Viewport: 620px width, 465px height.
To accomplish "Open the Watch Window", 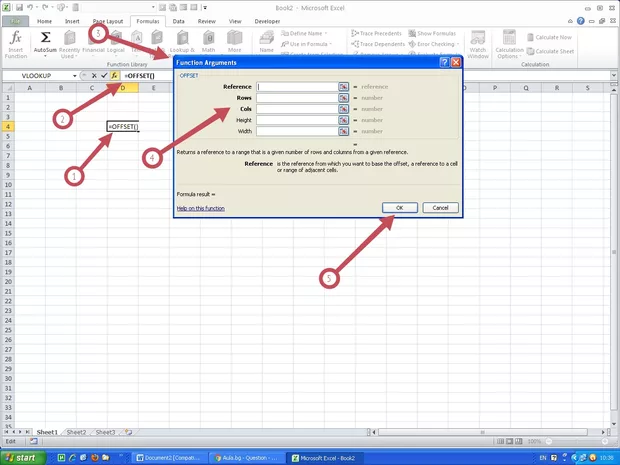I will coord(478,44).
